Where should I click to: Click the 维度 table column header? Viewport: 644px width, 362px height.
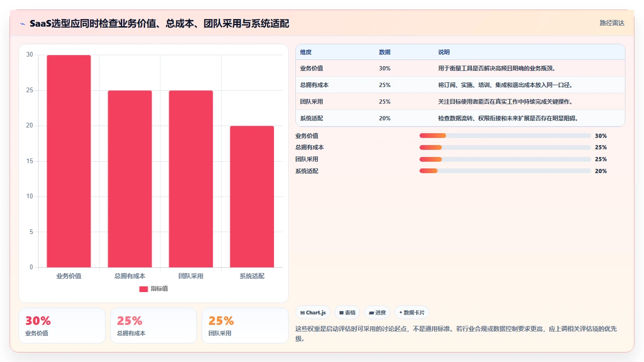(306, 52)
